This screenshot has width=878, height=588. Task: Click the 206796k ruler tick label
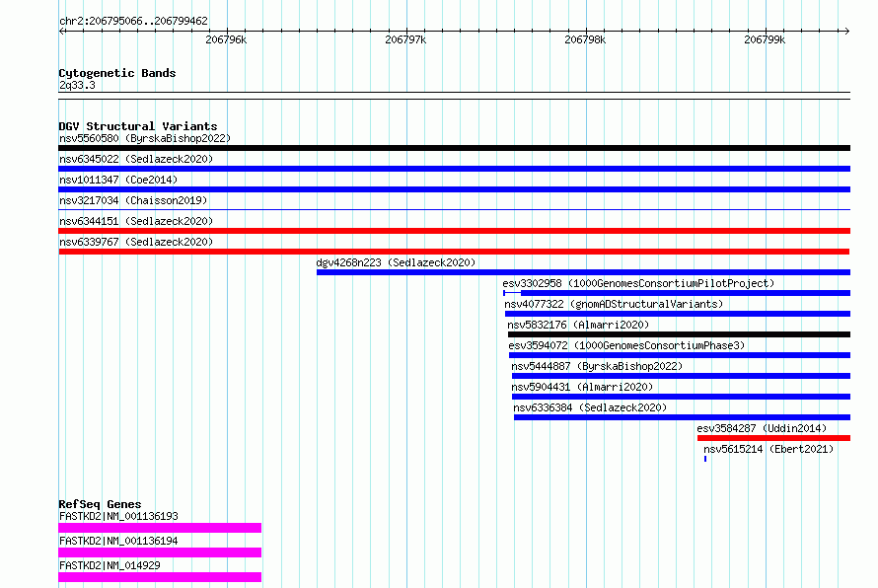tap(226, 39)
